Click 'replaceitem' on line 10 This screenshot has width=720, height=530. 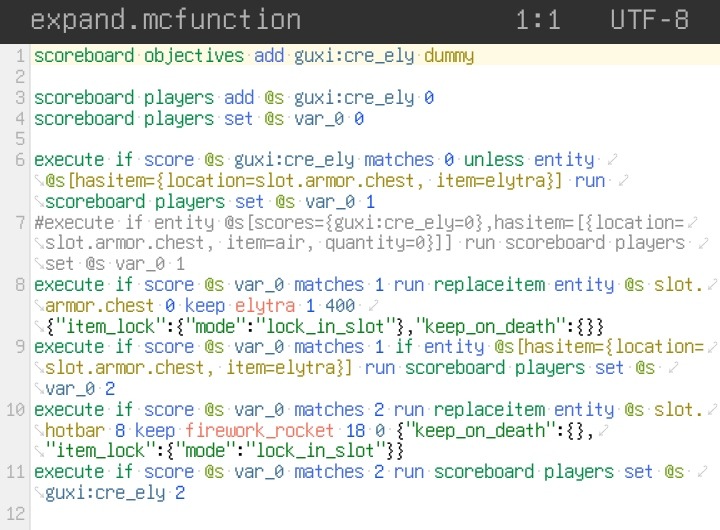pyautogui.click(x=489, y=410)
